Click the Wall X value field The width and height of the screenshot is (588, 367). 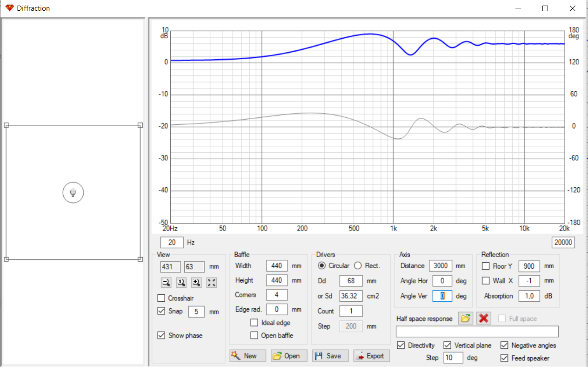[x=529, y=281]
